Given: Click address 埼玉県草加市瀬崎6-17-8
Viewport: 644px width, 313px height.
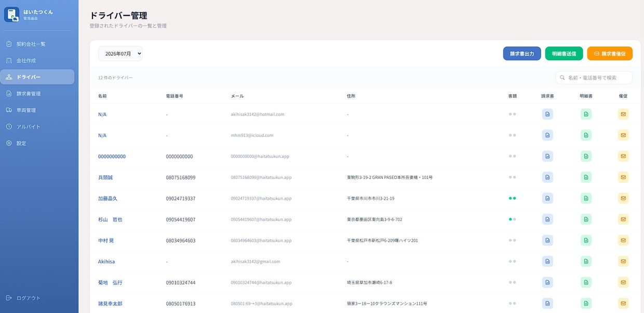Looking at the screenshot, I should pyautogui.click(x=369, y=283).
